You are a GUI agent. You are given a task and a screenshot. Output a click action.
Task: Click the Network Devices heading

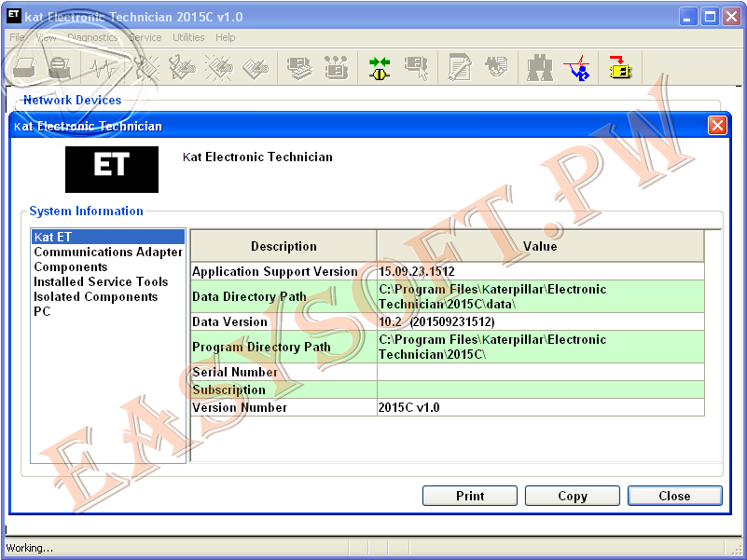(x=73, y=100)
